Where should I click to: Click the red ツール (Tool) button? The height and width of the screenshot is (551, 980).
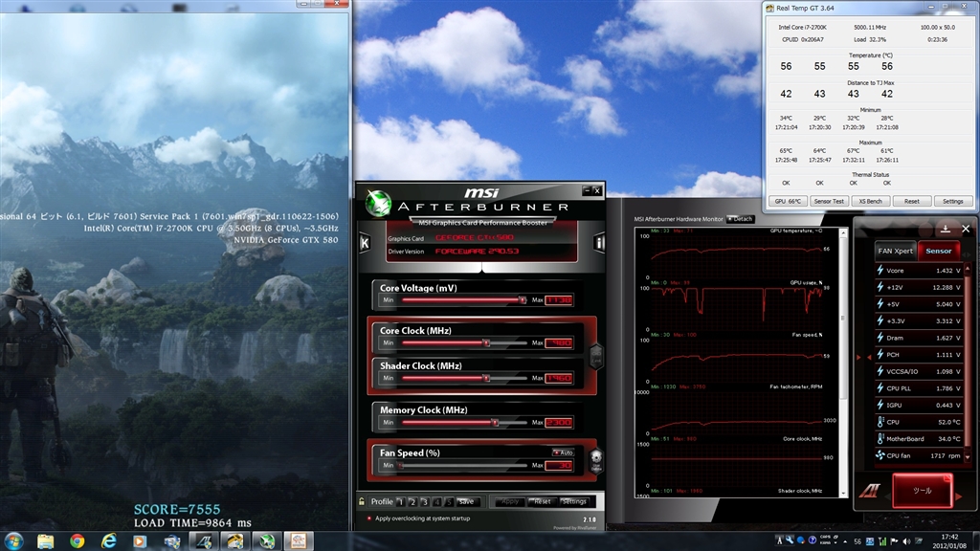(x=923, y=491)
